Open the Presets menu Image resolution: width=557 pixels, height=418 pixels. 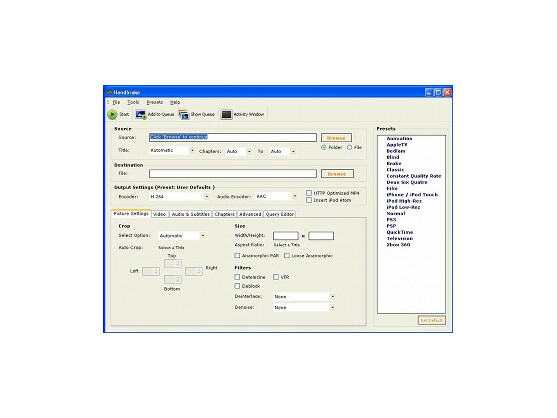[x=155, y=102]
